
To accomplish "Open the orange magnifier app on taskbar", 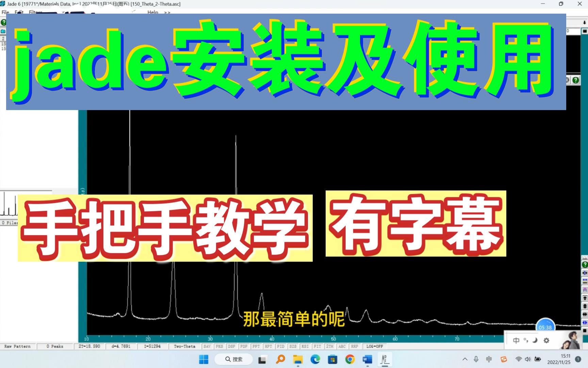I will tap(280, 359).
